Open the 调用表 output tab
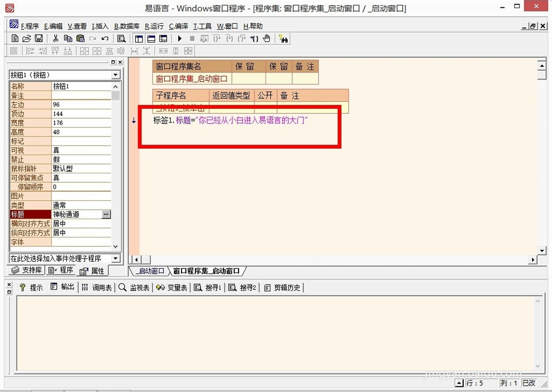 [97, 288]
